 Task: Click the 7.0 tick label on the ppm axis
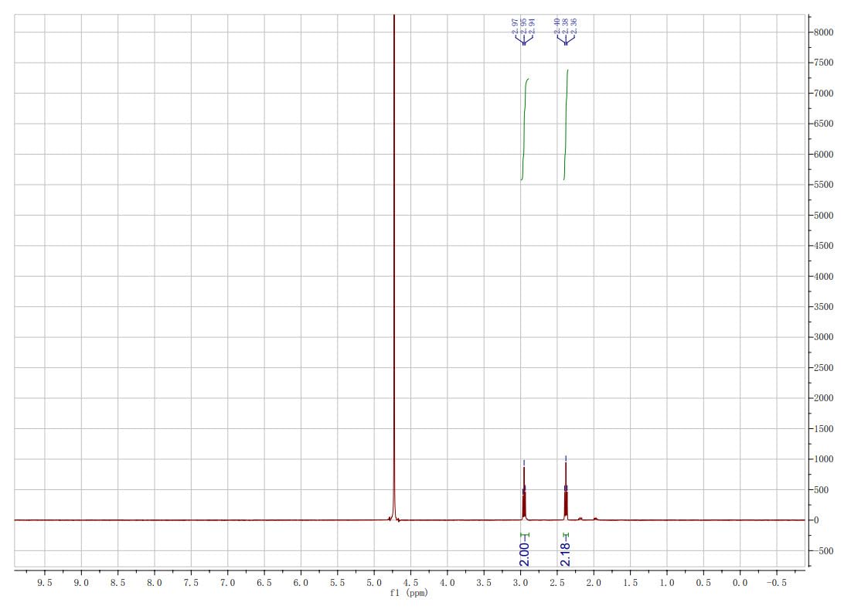pyautogui.click(x=227, y=583)
